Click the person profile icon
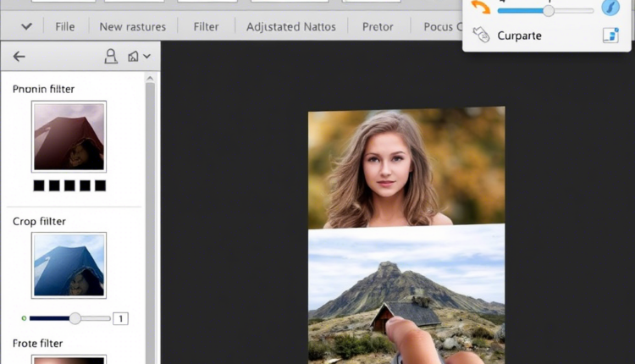The width and height of the screenshot is (635, 364). click(x=110, y=57)
